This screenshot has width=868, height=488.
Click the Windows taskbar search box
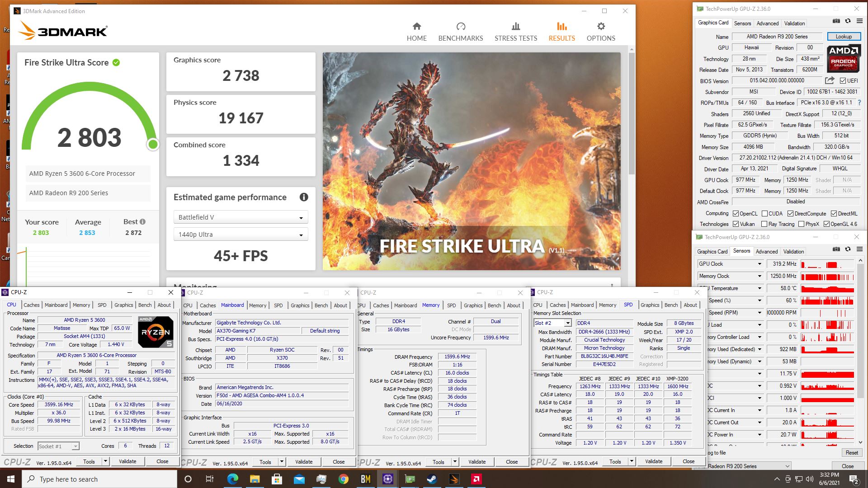coord(99,479)
